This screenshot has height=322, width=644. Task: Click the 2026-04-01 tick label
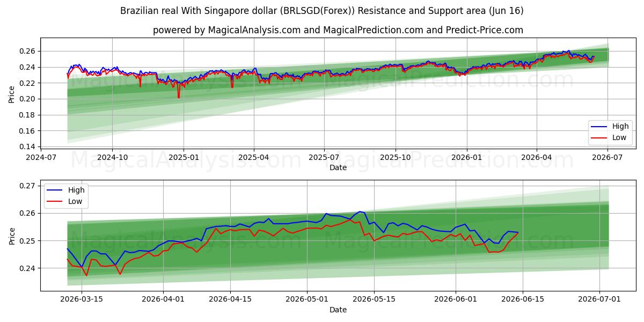[163, 299]
